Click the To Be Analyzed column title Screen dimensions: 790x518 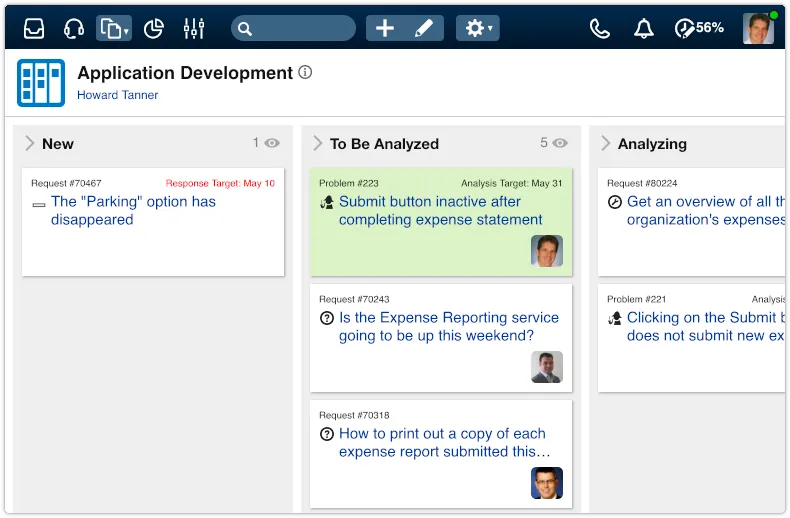click(x=384, y=144)
